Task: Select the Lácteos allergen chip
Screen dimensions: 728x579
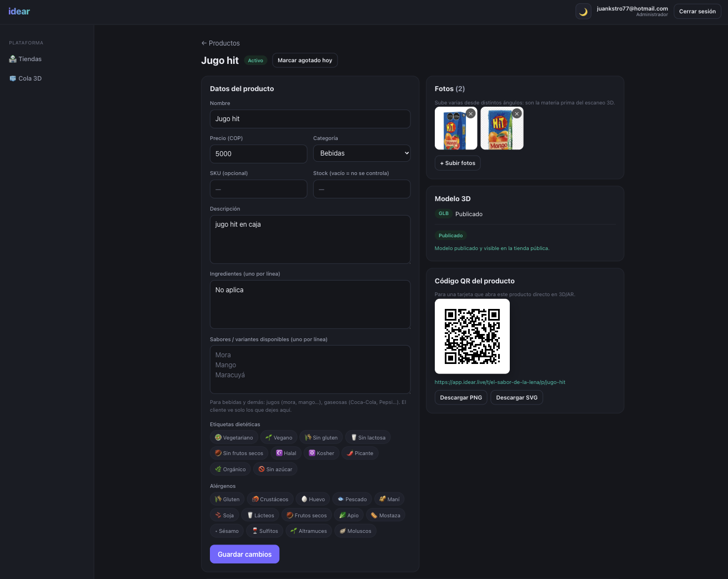Action: (x=260, y=515)
